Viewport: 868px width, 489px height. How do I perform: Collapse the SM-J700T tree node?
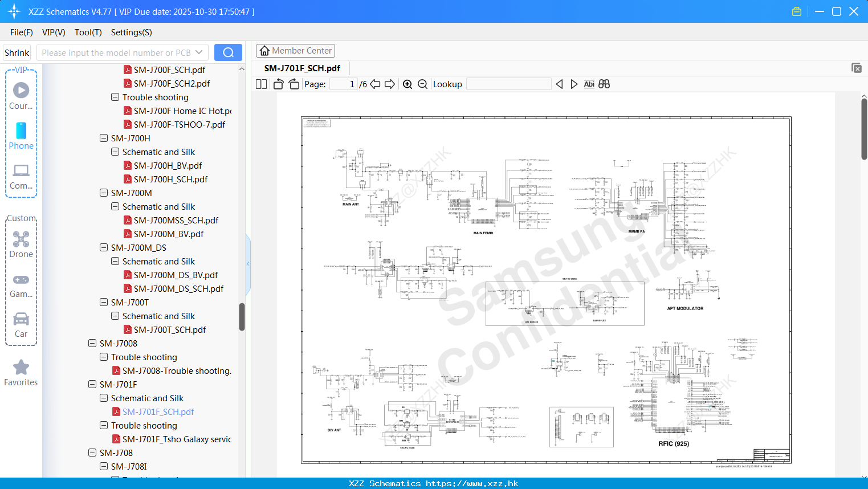pos(104,302)
